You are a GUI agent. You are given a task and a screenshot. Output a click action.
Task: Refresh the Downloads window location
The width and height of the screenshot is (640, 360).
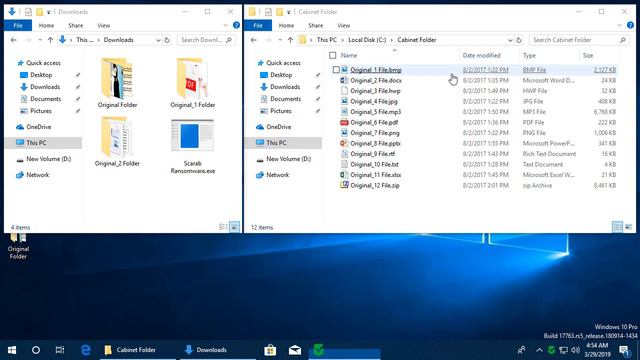(167, 40)
